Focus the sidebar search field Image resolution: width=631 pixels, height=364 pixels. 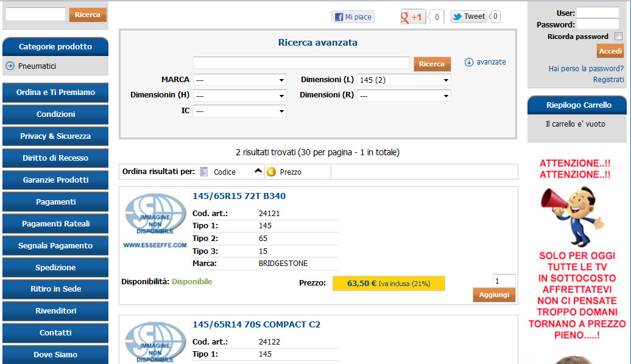(35, 14)
